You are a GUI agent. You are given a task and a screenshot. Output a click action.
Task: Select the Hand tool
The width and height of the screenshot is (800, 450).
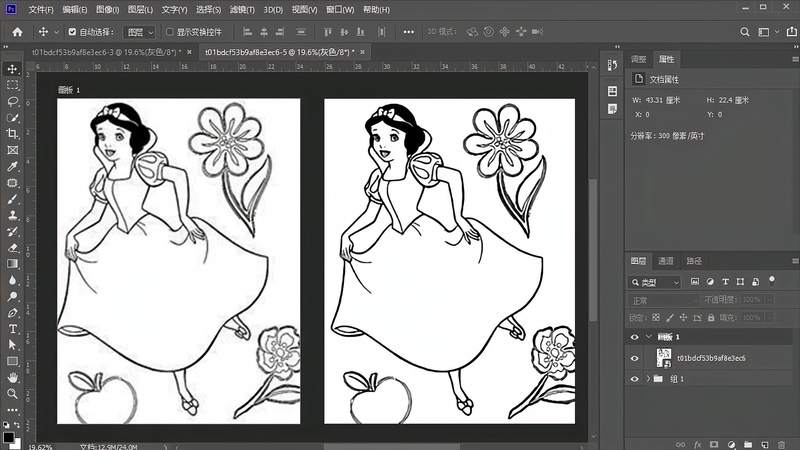13,377
